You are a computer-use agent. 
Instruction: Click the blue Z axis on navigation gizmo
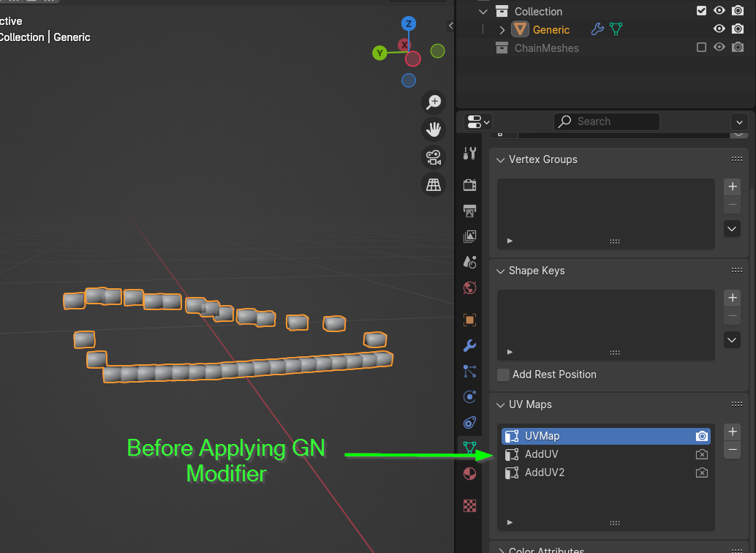(x=409, y=23)
